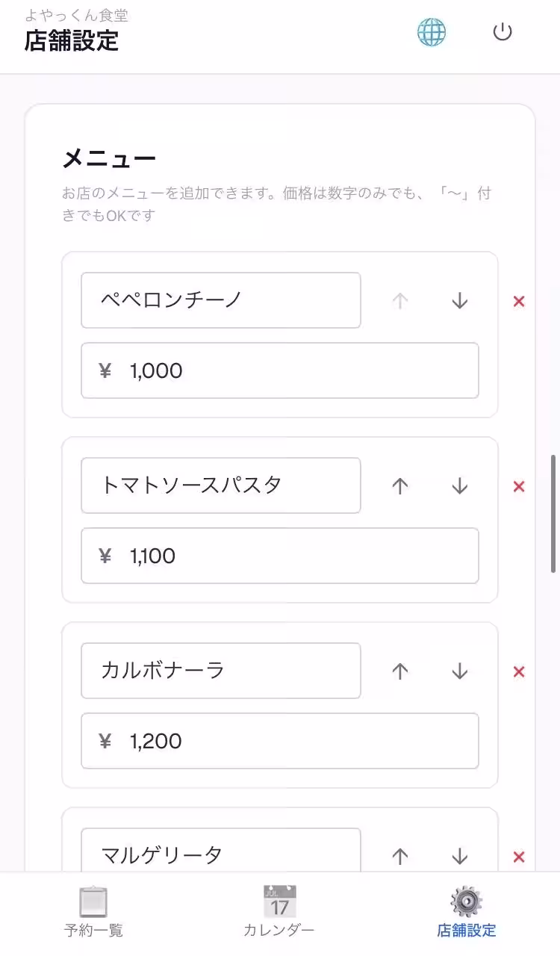Edit the カルボナーラ price field

(x=279, y=741)
